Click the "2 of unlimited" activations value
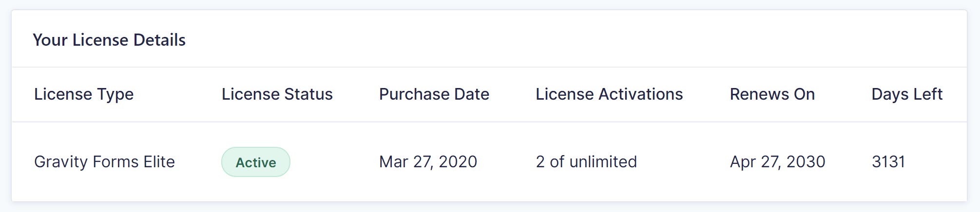Image resolution: width=980 pixels, height=212 pixels. 586,161
